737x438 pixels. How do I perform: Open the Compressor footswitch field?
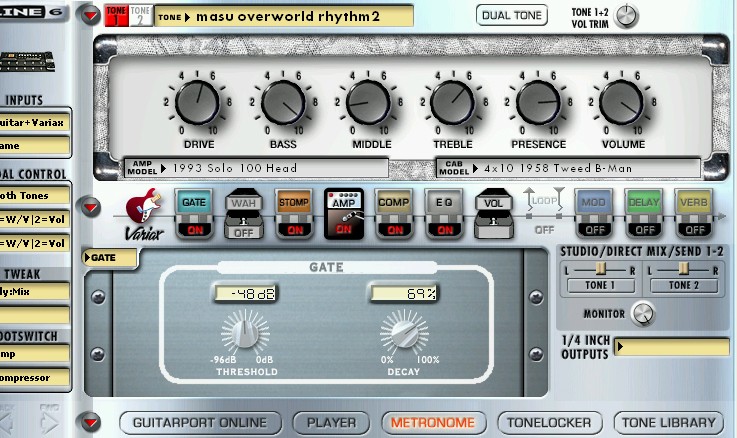(35, 378)
